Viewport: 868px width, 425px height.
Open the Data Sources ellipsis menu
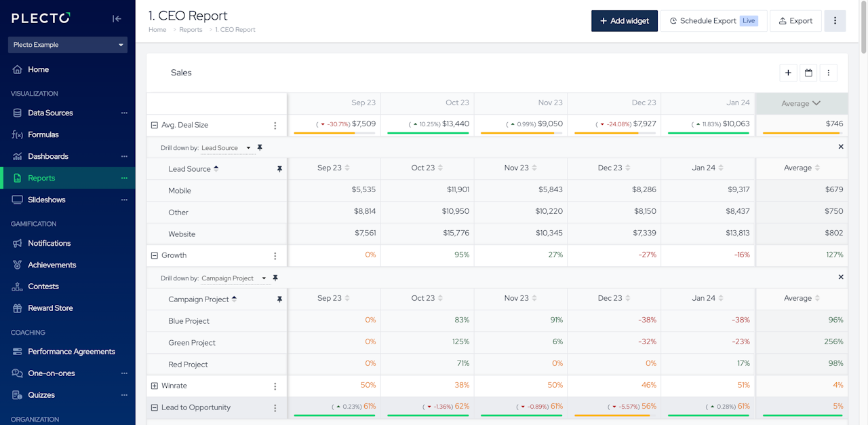(124, 113)
